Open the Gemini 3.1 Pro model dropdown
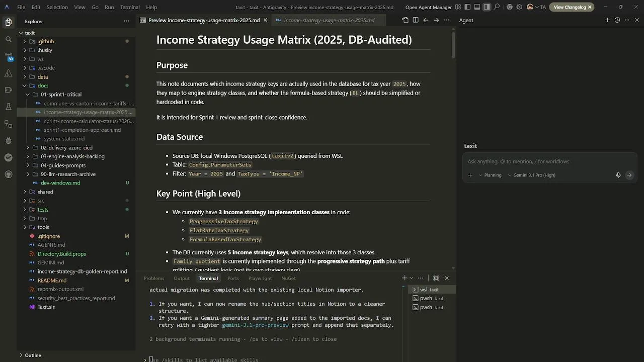 [531, 175]
